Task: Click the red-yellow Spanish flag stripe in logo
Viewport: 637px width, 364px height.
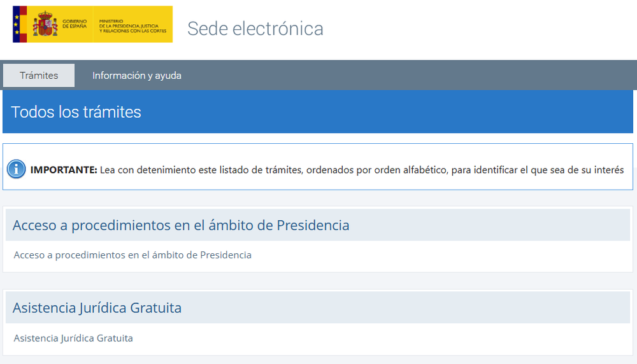Action: click(x=23, y=24)
